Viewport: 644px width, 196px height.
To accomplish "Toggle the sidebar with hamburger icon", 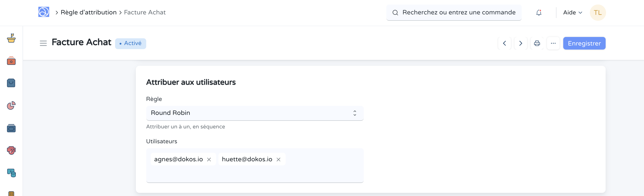I will [x=43, y=43].
